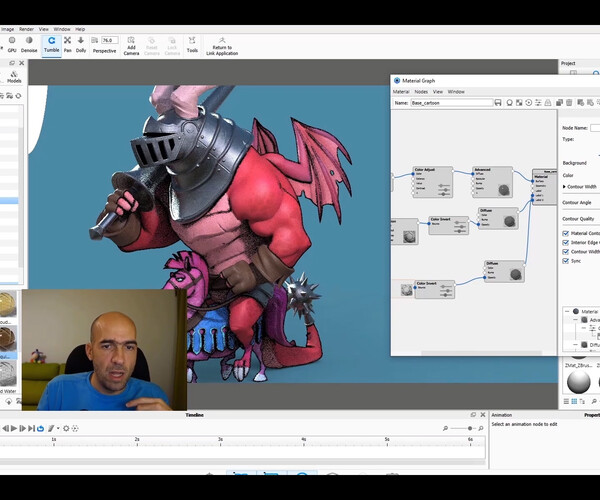Save material icon beside Name field

pos(498,103)
